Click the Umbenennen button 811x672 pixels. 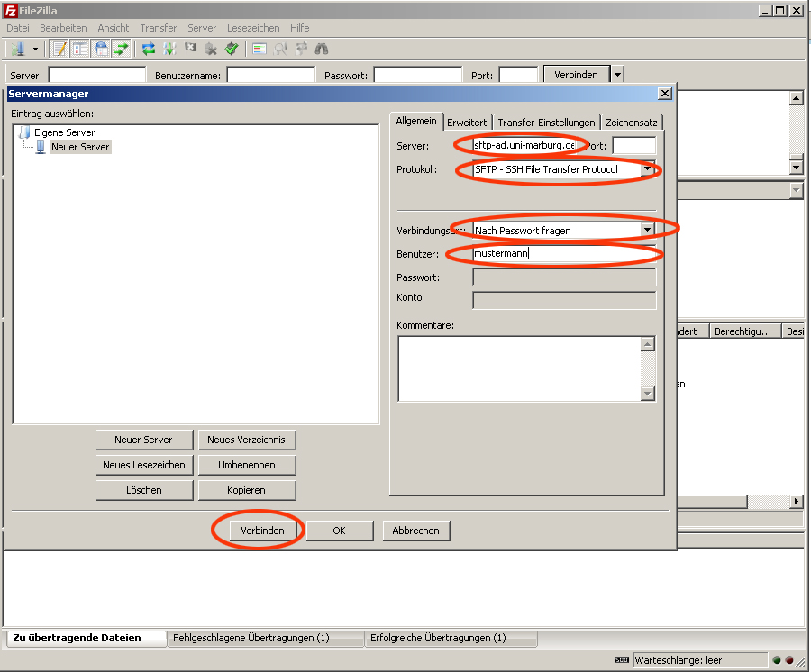click(247, 465)
